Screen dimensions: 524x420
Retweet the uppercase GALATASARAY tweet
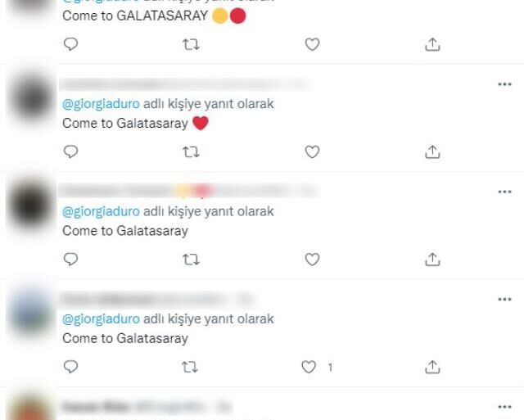[191, 44]
